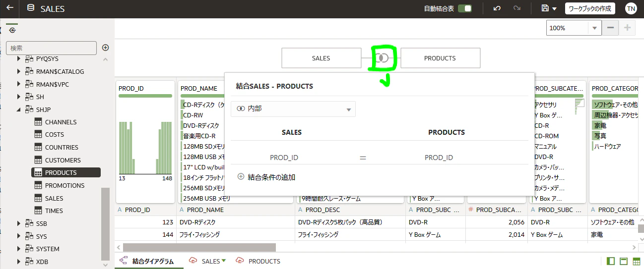Expand the SSB schema
The height and width of the screenshot is (269, 644).
coord(19,223)
